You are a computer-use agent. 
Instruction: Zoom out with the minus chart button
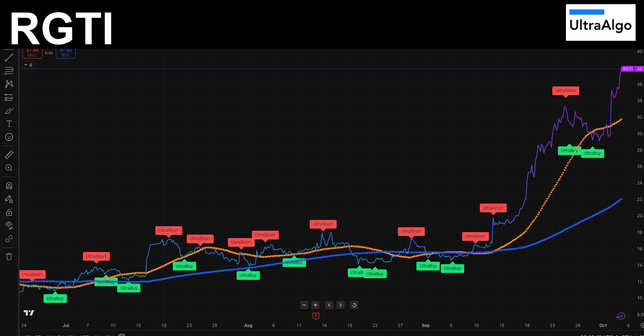pyautogui.click(x=304, y=305)
